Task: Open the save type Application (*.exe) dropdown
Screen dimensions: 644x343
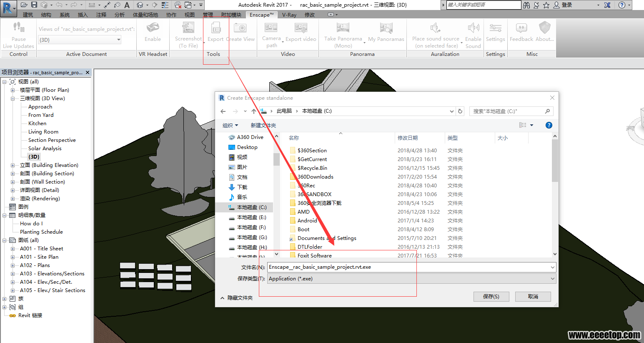Action: 553,279
